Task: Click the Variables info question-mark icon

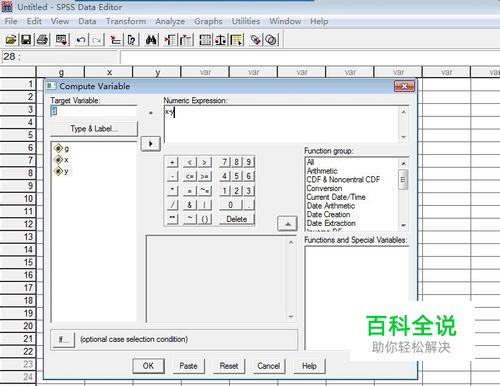Action: [132, 40]
